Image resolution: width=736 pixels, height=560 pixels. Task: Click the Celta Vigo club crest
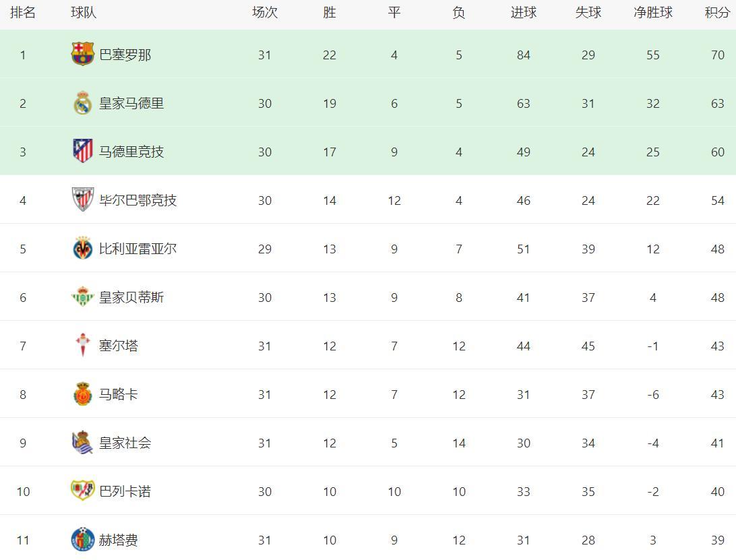(82, 346)
